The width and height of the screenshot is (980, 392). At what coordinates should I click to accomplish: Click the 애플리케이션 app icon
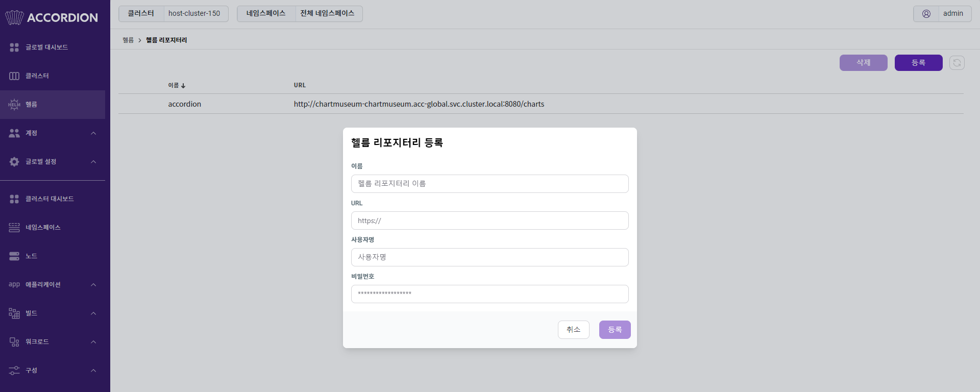tap(14, 285)
